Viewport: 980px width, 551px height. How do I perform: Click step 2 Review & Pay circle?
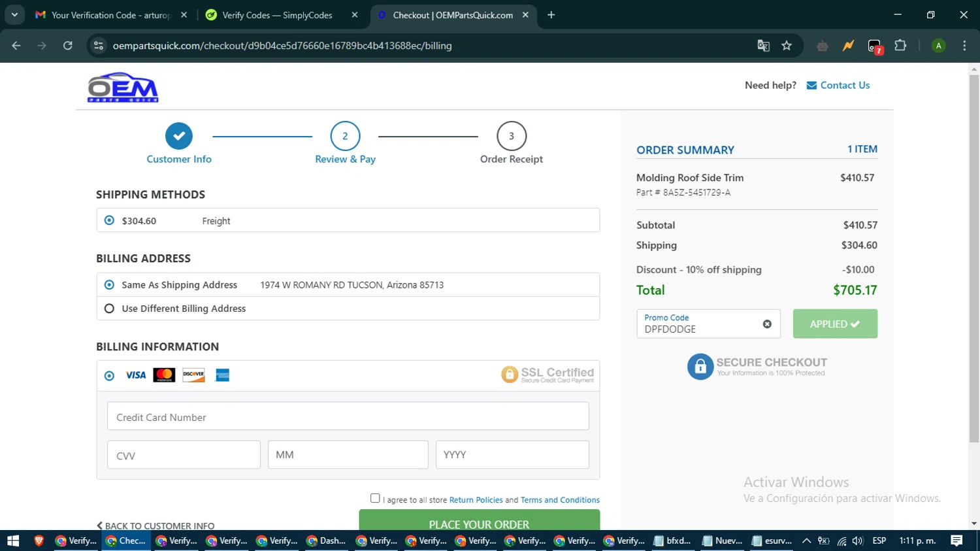point(345,136)
